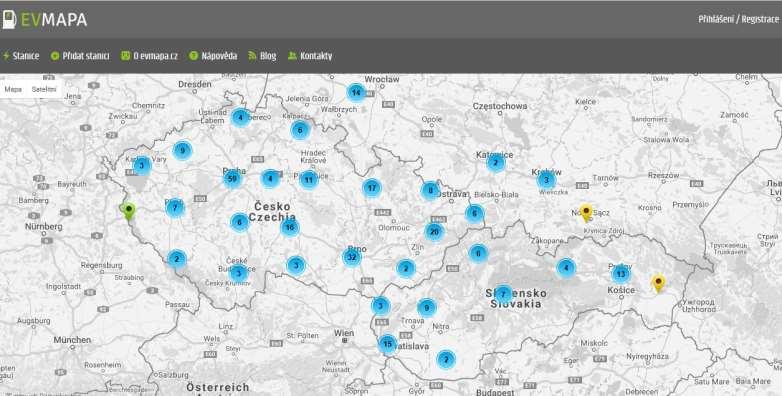The width and height of the screenshot is (782, 396).
Task: Open the green marker near Bayreuth border
Action: pyautogui.click(x=129, y=211)
